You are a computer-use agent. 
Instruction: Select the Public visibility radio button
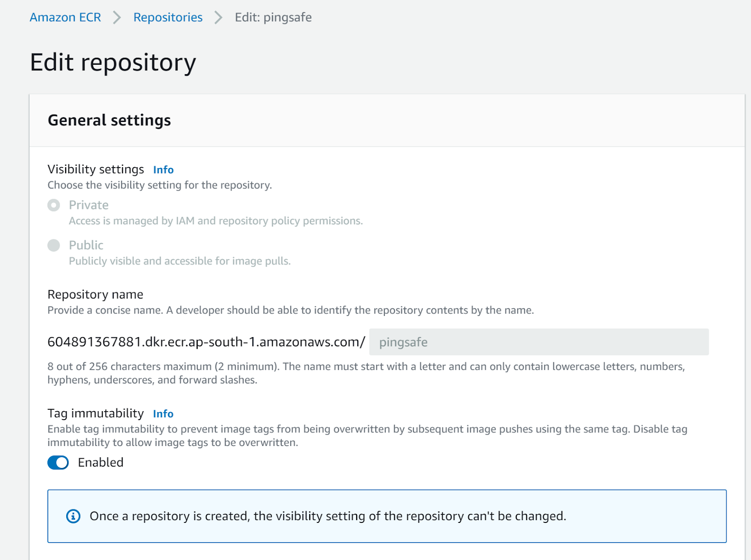54,245
